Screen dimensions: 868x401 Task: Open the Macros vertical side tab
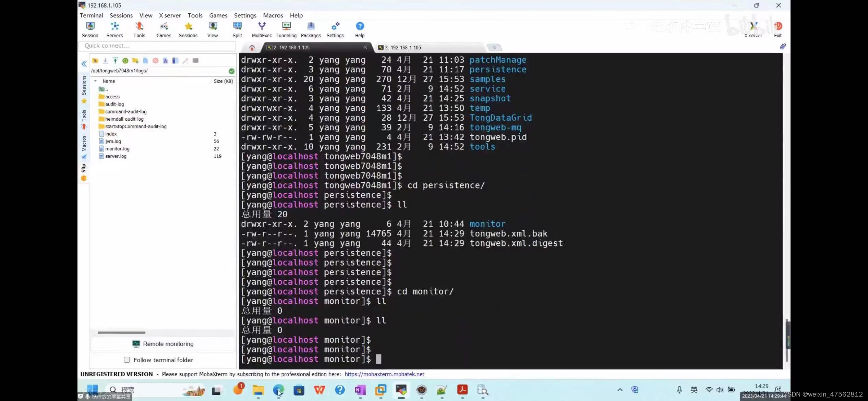(84, 144)
